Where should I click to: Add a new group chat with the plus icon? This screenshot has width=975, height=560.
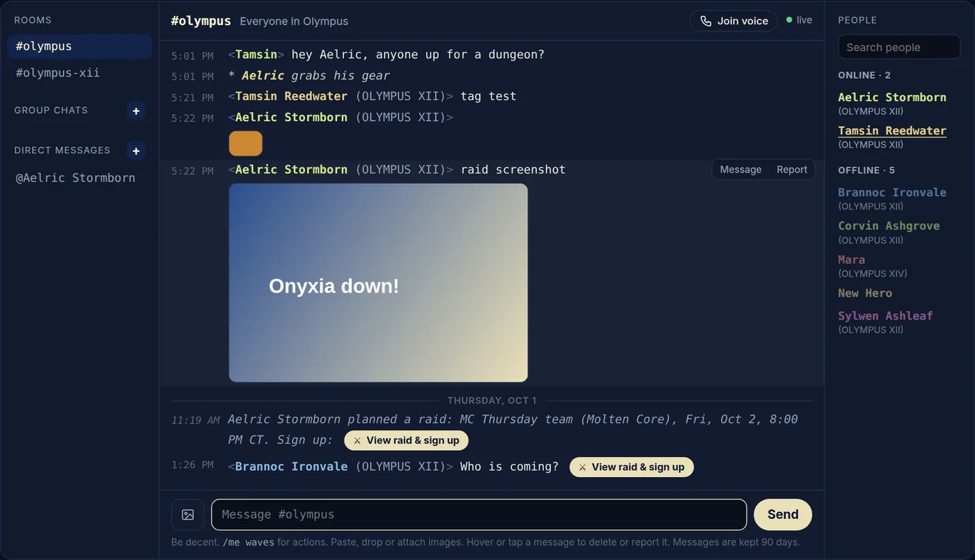pyautogui.click(x=136, y=110)
